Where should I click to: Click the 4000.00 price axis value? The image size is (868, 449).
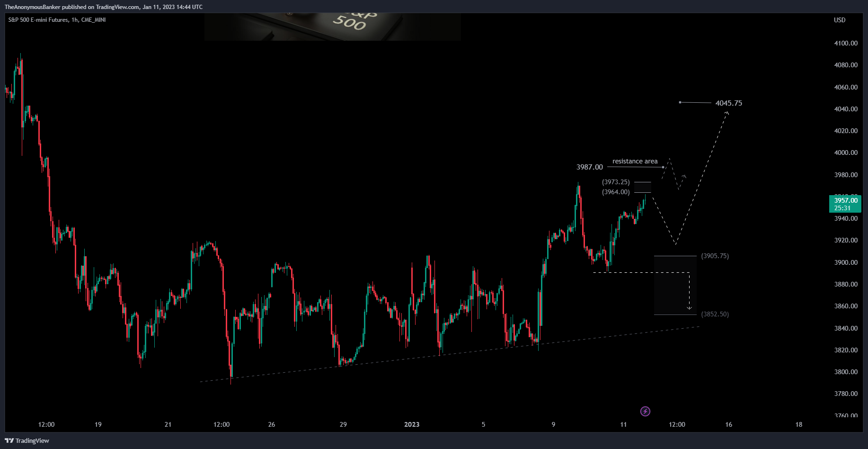846,153
